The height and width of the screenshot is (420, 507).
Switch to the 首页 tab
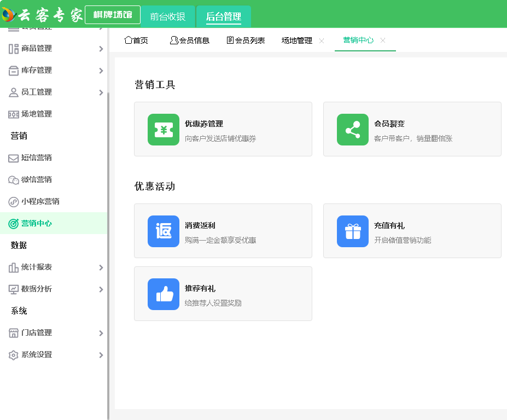pyautogui.click(x=136, y=40)
